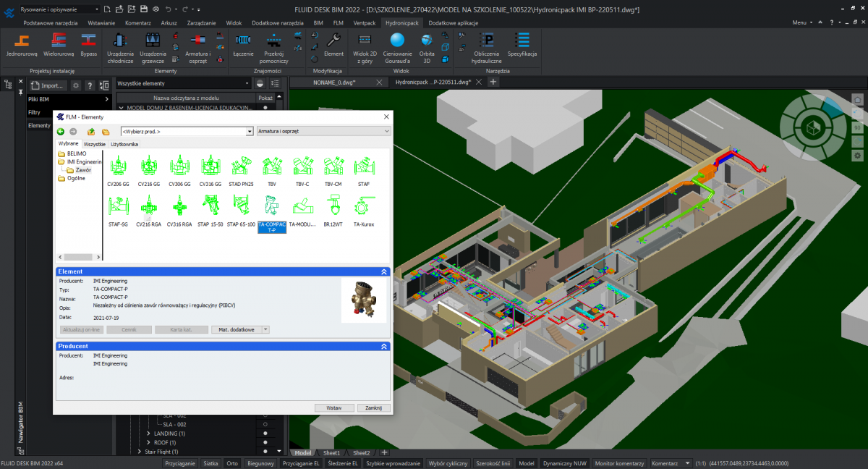Select the Jednorurowa pipe tool
Image resolution: width=868 pixels, height=469 pixels.
point(21,45)
